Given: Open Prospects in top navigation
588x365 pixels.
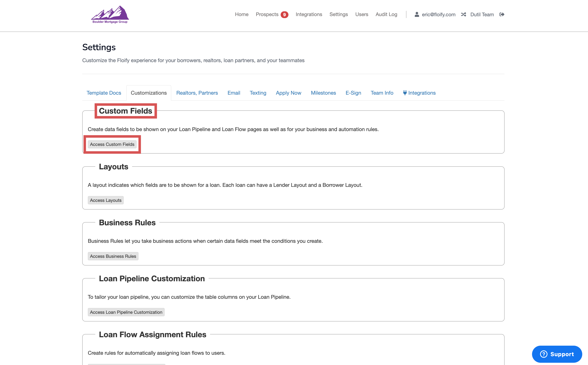Looking at the screenshot, I should click(x=267, y=14).
